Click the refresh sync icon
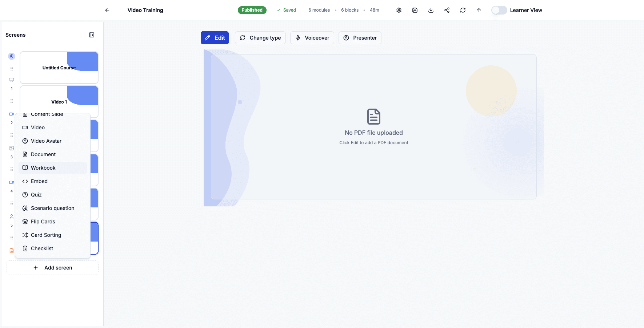Screen dimensions: 644x328 (463, 10)
